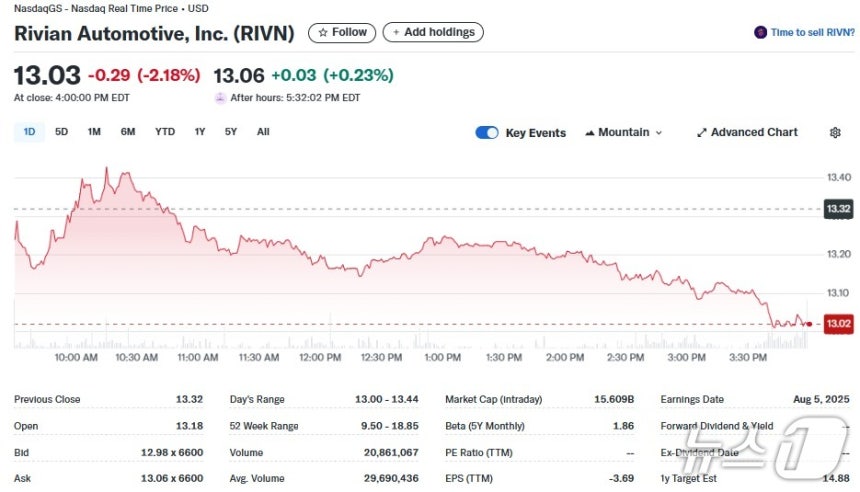
Task: Toggle the Key Events switch
Action: coord(486,133)
